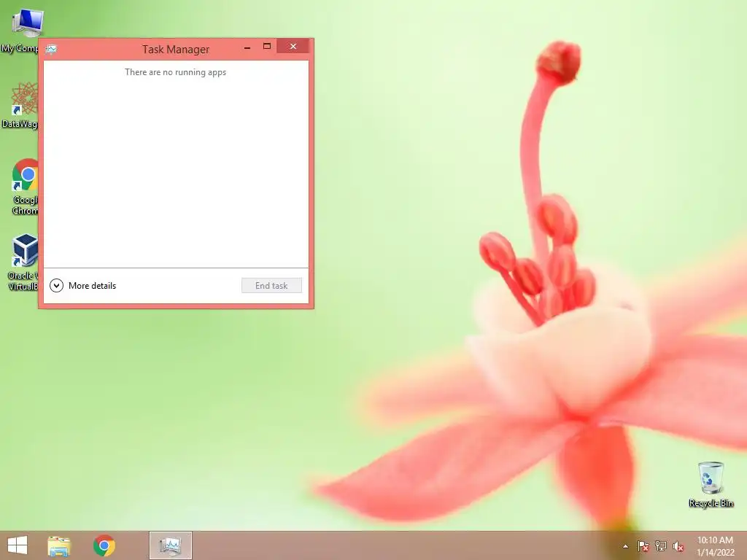Show hidden system tray icons
Screen dimensions: 747x560
pos(625,546)
